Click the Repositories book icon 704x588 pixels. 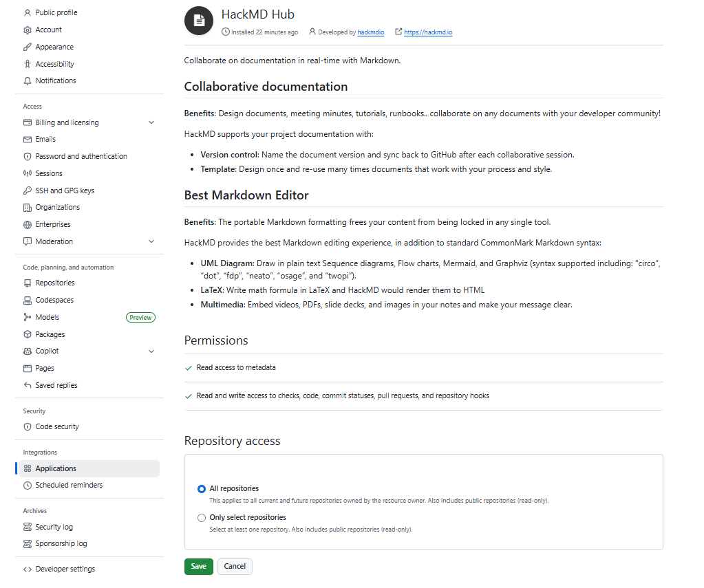[28, 283]
